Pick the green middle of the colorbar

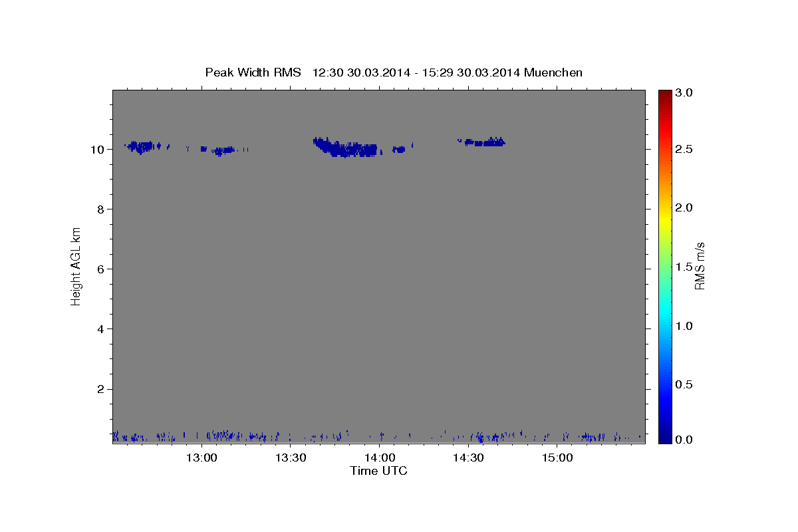coord(665,266)
